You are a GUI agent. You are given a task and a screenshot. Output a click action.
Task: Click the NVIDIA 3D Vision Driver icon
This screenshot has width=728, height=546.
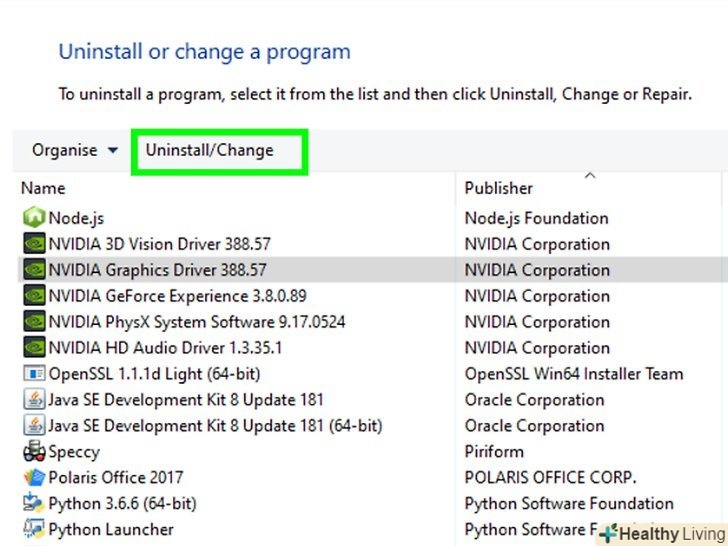point(34,244)
